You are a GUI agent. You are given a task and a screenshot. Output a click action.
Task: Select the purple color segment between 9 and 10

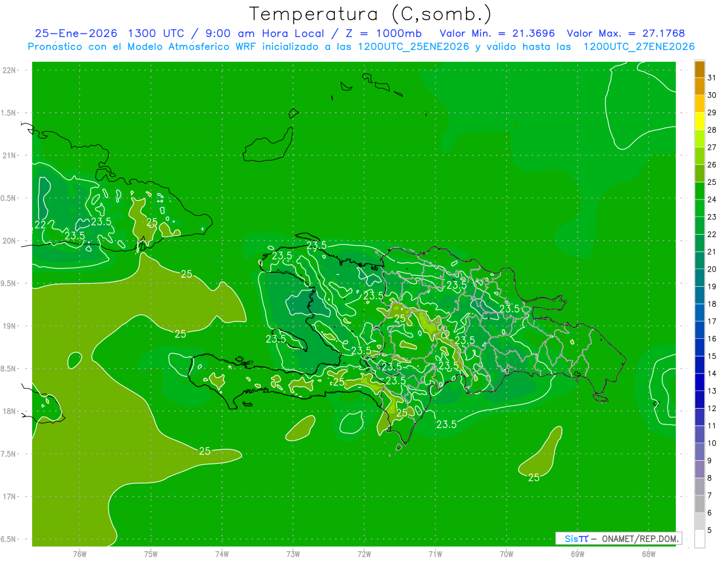click(x=699, y=452)
